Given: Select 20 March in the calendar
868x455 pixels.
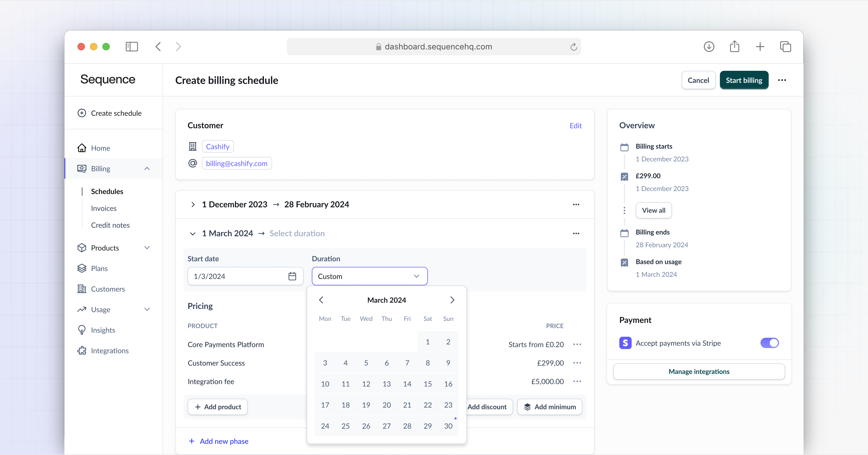Looking at the screenshot, I should tap(387, 405).
